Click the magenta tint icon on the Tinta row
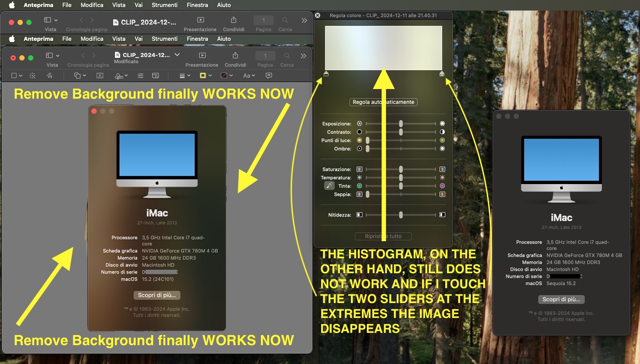Image resolution: width=640 pixels, height=364 pixels. [x=442, y=186]
